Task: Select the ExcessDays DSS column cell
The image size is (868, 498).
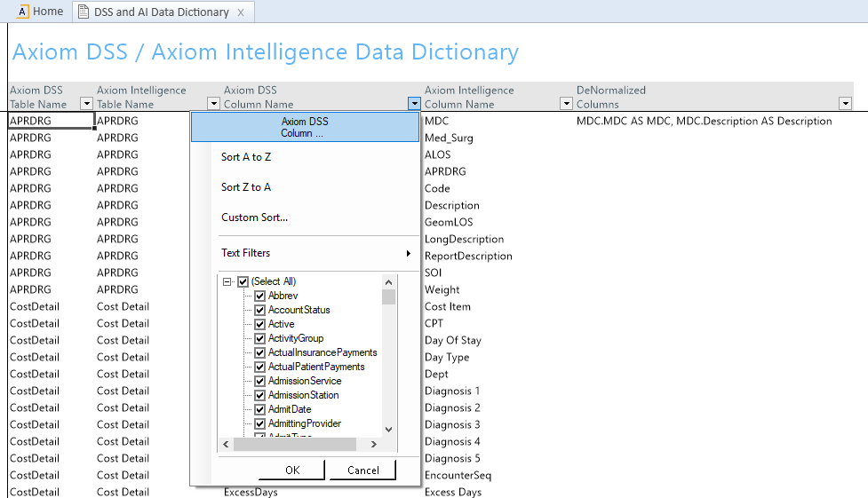Action: [251, 492]
